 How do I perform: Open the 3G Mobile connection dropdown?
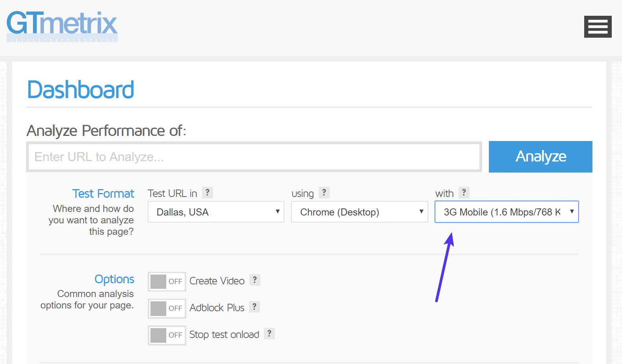tap(507, 212)
